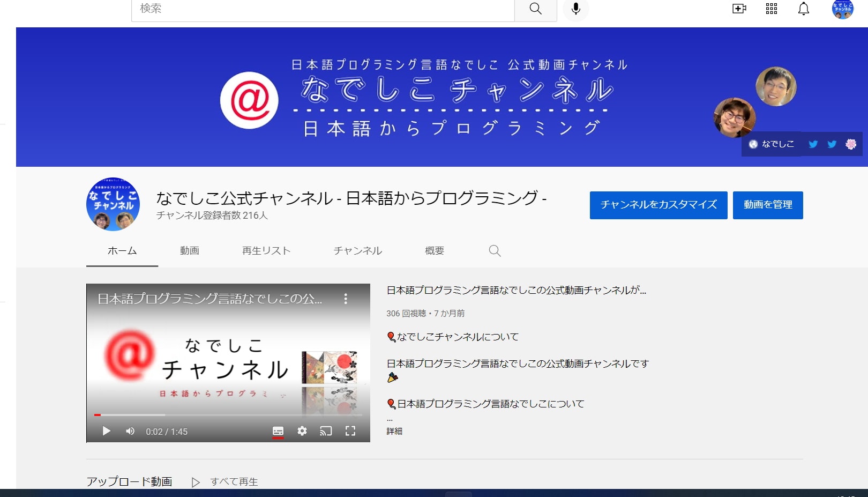Open the notifications bell
Viewport: 868px width, 497px height.
(x=804, y=9)
